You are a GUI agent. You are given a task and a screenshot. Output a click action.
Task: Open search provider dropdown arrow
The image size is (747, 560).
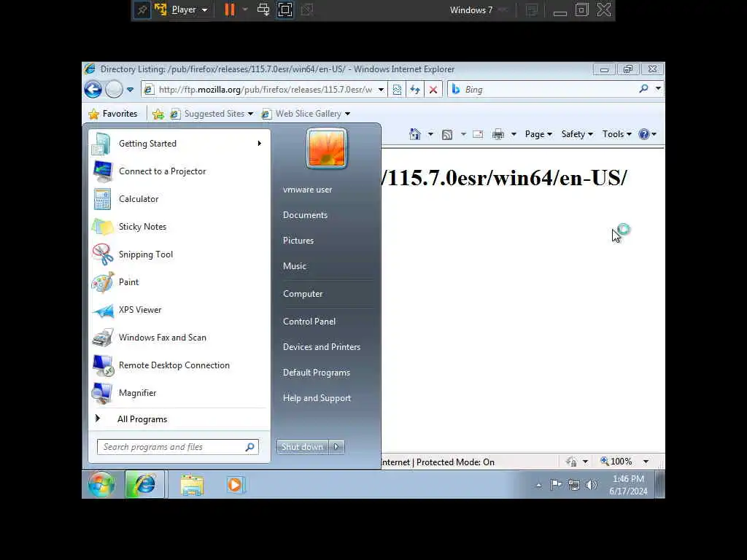[x=658, y=88]
